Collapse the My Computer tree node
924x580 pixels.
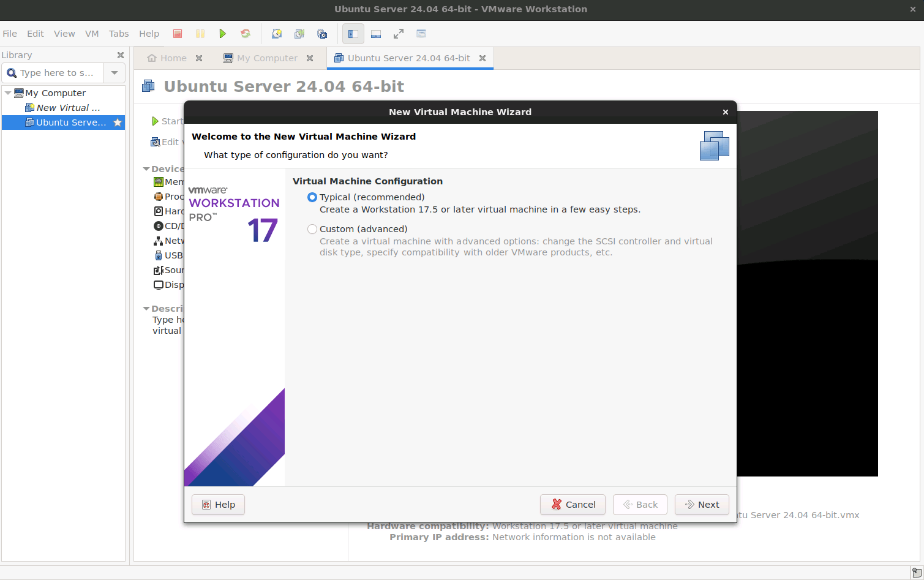(8, 93)
